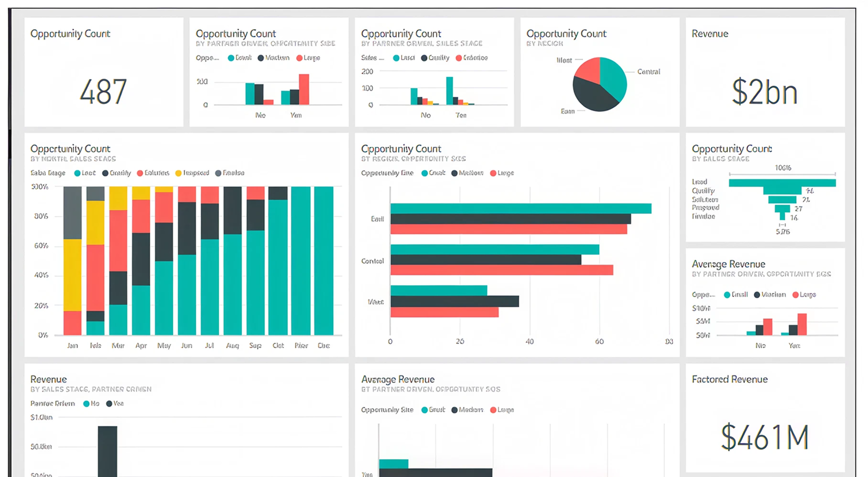
Task: Click the 60 axis value under region chart
Action: point(600,342)
